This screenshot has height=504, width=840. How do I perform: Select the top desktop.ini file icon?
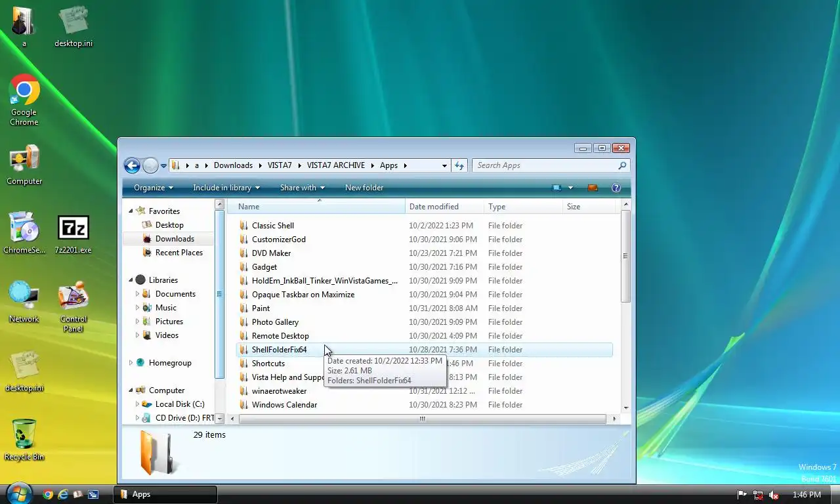pos(73,26)
